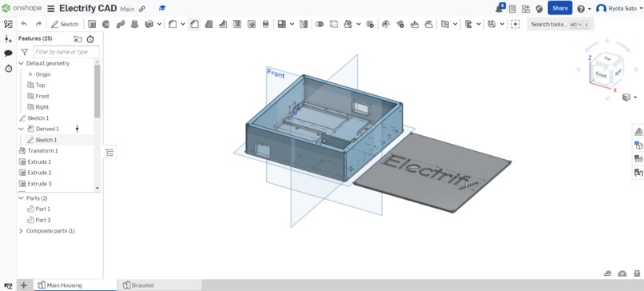Click the Redo arrow
Viewport: 644px width, 291px height.
point(38,24)
